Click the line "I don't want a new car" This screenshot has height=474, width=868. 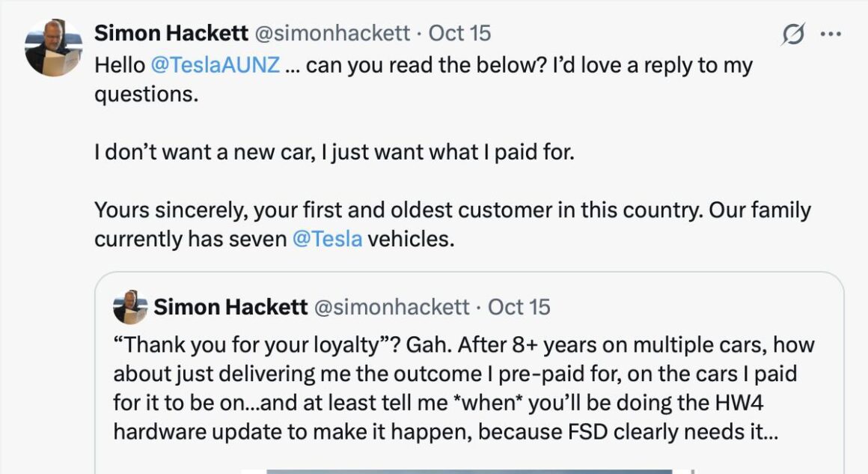click(334, 152)
